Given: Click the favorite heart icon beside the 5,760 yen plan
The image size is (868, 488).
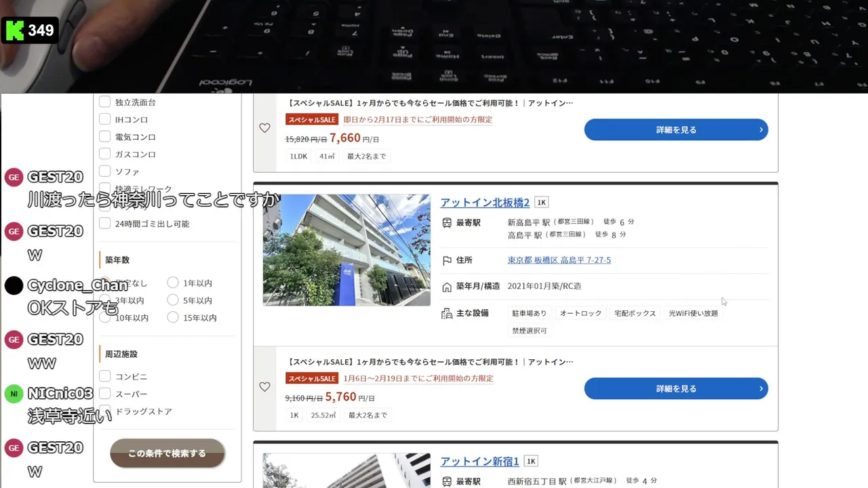Looking at the screenshot, I should (264, 387).
